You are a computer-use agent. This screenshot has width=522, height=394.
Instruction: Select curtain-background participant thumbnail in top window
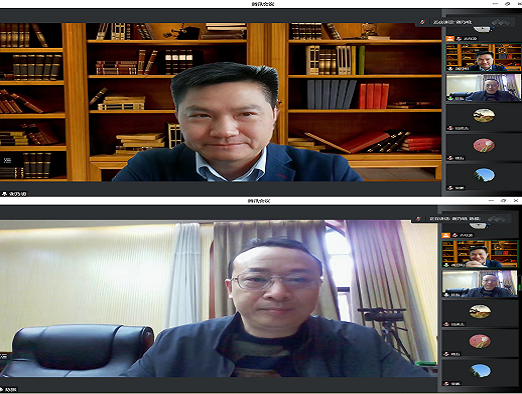(x=483, y=87)
